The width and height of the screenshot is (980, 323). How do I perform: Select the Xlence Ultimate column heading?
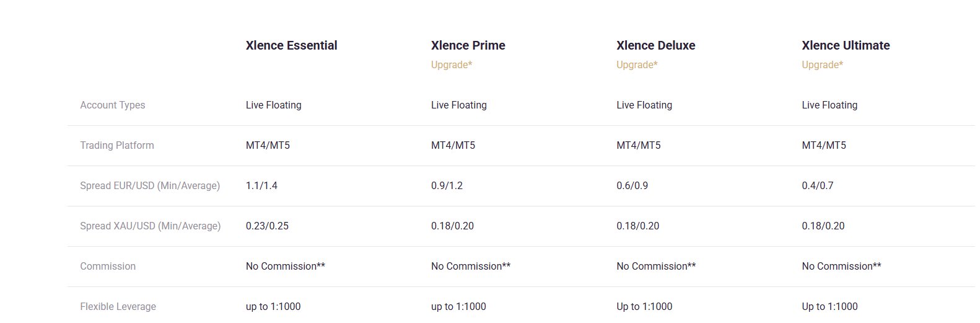[x=845, y=45]
